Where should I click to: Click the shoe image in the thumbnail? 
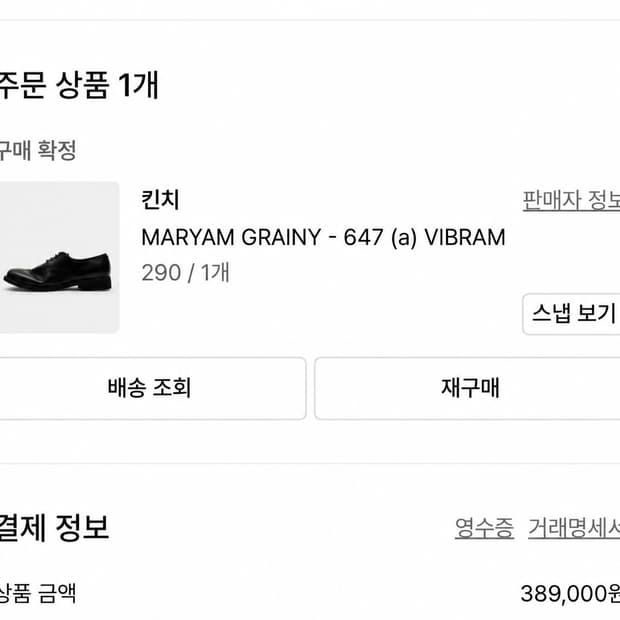pyautogui.click(x=58, y=271)
